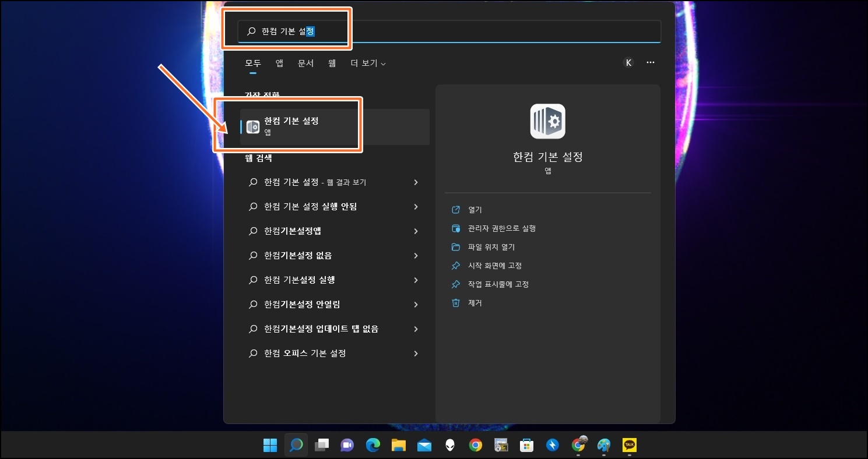Expand arrow for 한컴 오피스 기본 설정
868x459 pixels.
416,354
